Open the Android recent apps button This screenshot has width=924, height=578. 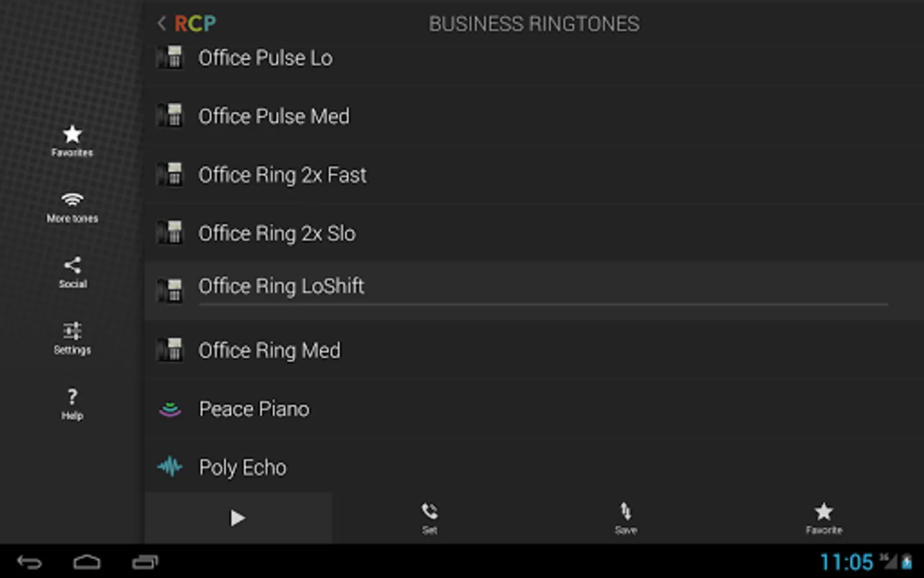(x=145, y=563)
